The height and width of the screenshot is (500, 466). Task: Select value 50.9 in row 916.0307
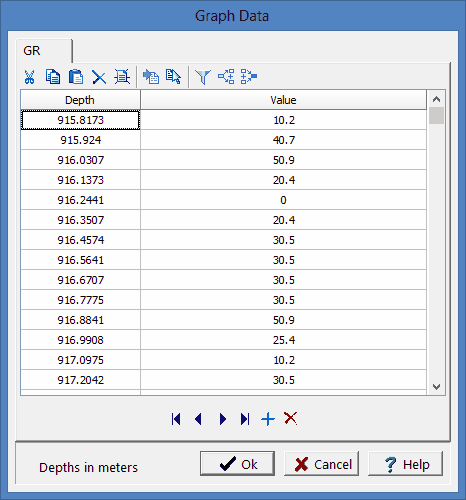coord(283,160)
